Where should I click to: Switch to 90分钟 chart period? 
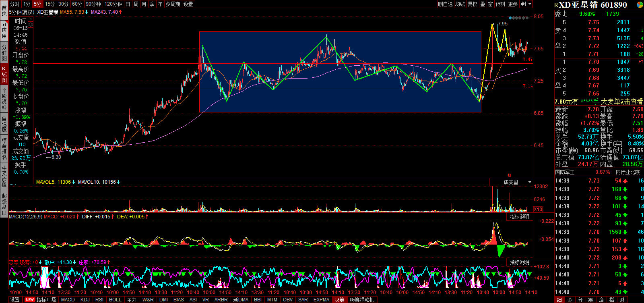click(93, 4)
